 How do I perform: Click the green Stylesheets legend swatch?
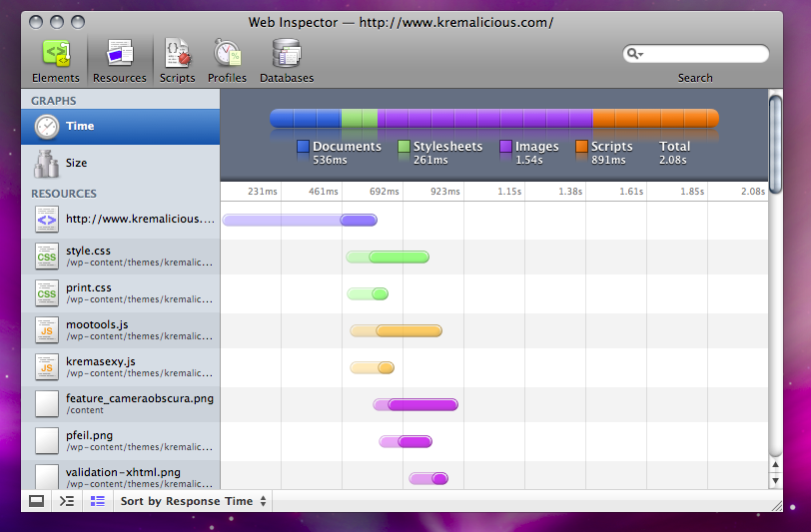pos(404,147)
